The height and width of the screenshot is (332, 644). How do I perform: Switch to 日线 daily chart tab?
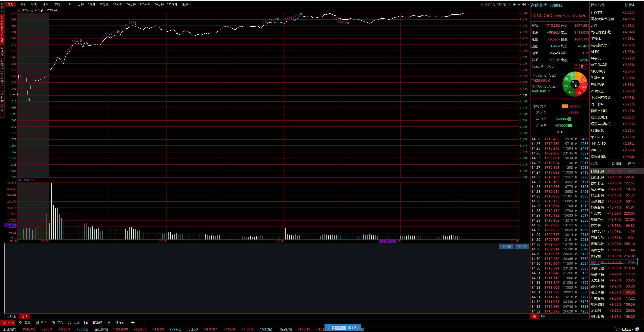click(x=22, y=4)
